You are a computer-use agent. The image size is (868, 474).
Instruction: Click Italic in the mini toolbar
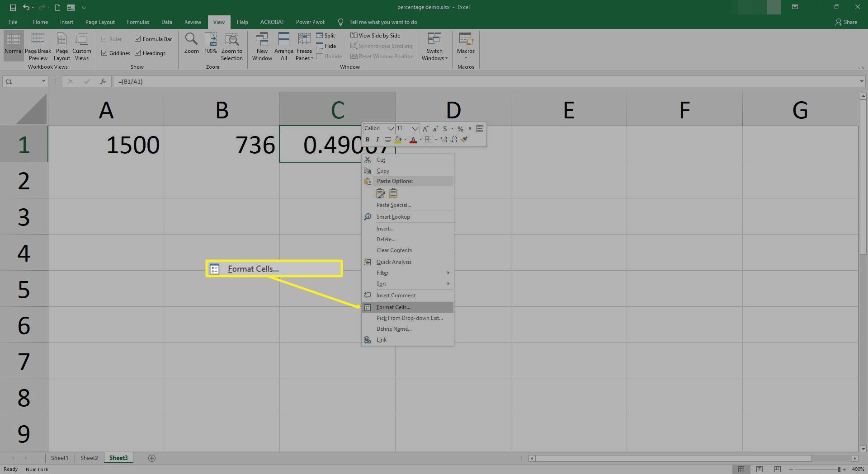point(377,140)
